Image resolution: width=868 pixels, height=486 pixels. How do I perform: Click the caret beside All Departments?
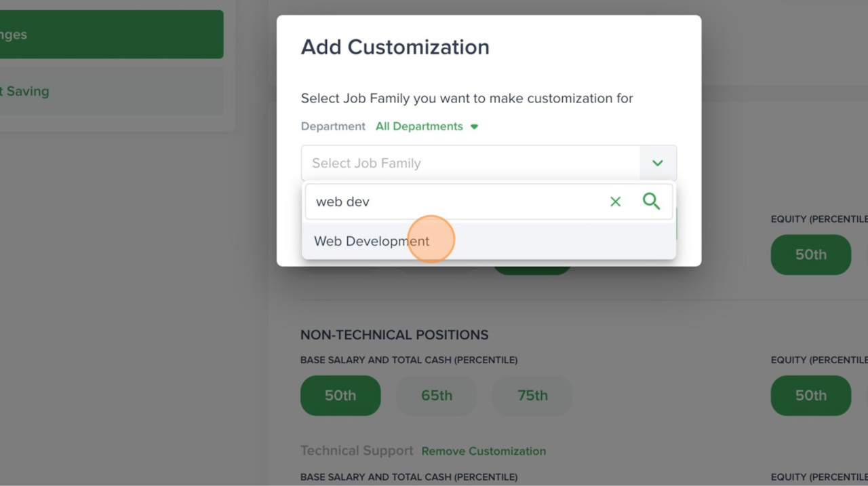tap(475, 127)
